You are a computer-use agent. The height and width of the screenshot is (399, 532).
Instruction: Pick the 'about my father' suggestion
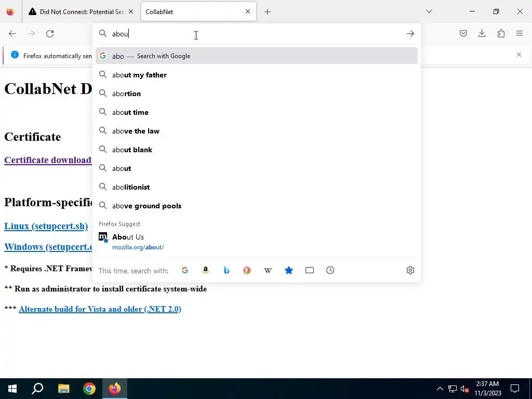pos(257,75)
